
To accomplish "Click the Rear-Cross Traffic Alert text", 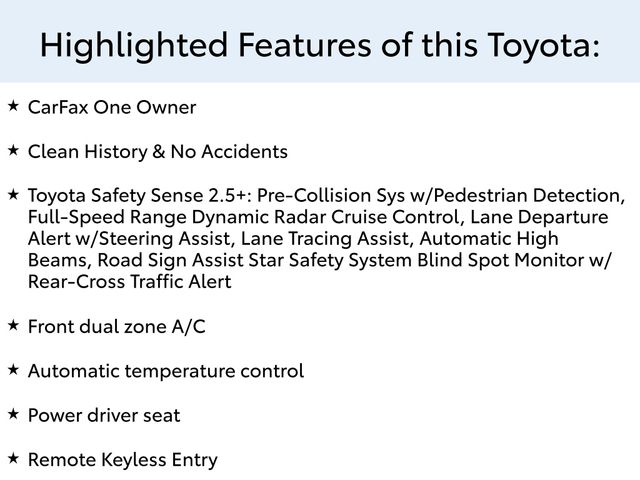I will [129, 282].
